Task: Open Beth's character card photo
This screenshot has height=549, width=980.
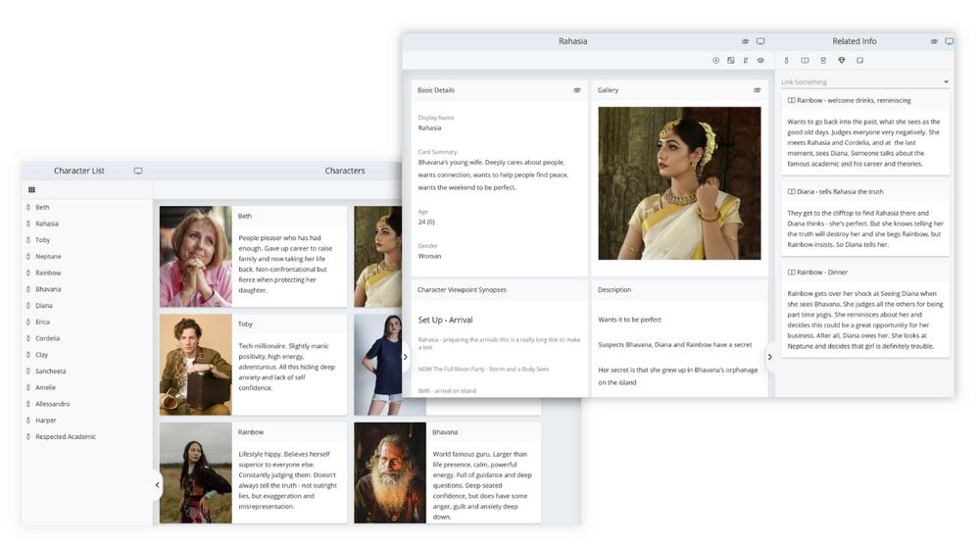Action: click(196, 257)
